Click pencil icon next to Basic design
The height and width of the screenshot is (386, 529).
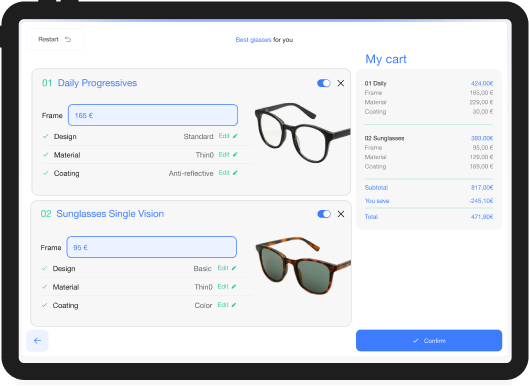click(234, 268)
